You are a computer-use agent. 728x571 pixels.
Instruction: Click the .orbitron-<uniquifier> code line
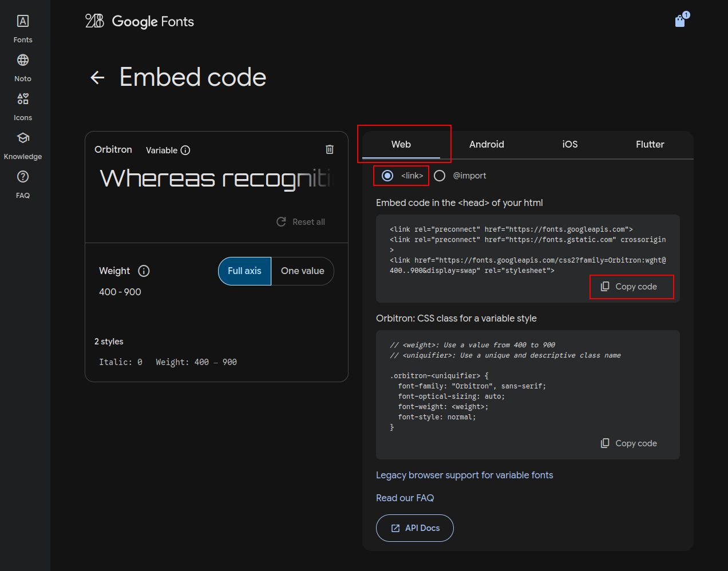(x=440, y=376)
